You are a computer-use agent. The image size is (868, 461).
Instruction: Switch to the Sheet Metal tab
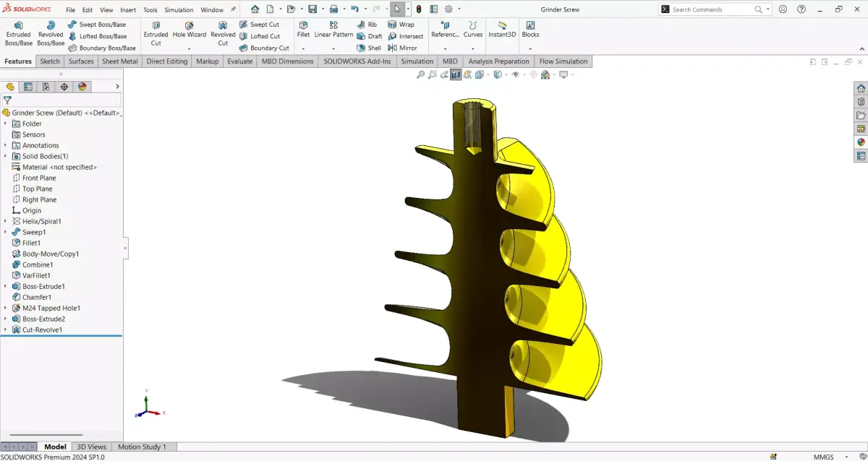coord(120,61)
